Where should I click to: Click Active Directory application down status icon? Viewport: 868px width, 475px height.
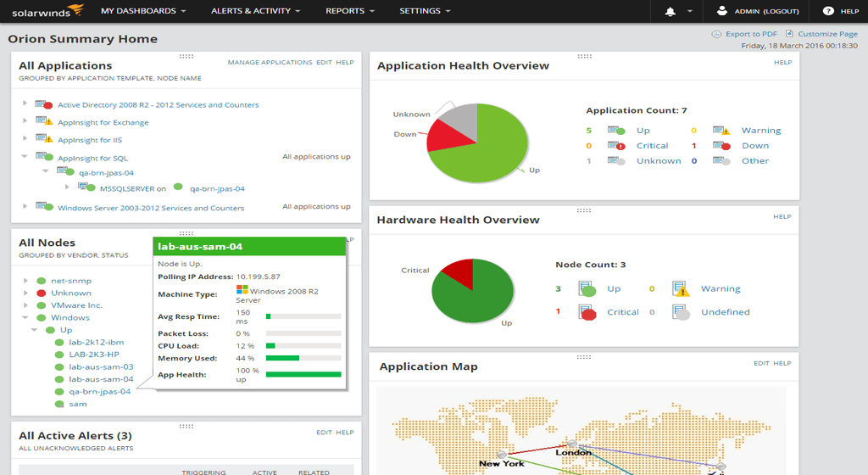click(44, 104)
